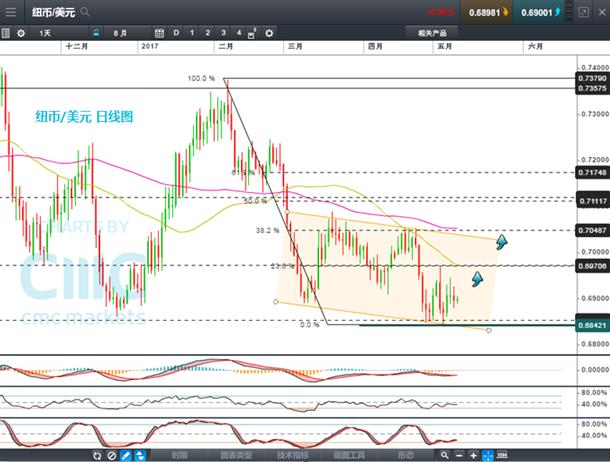Close the chart window
610x462 pixels.
tap(601, 12)
